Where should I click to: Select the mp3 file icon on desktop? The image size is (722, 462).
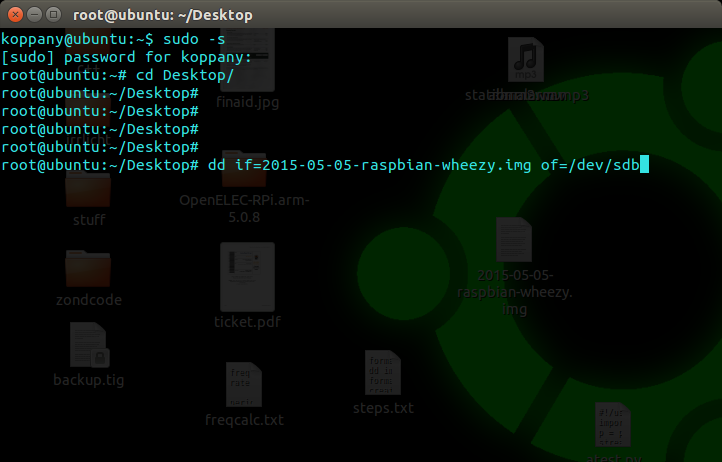526,59
